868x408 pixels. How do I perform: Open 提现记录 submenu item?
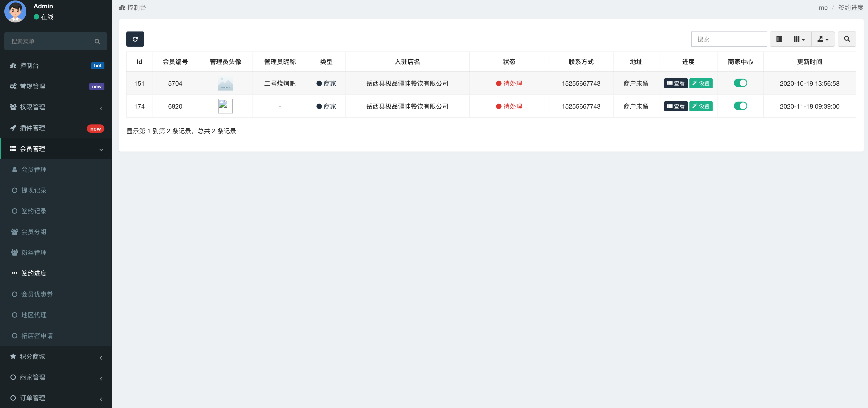[56, 190]
